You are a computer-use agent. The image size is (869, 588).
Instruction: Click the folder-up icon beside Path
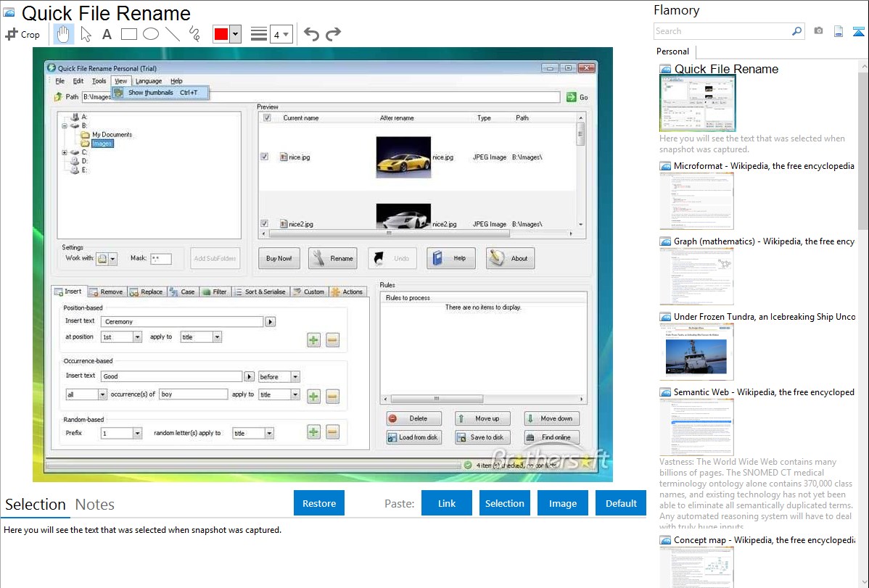click(x=58, y=97)
